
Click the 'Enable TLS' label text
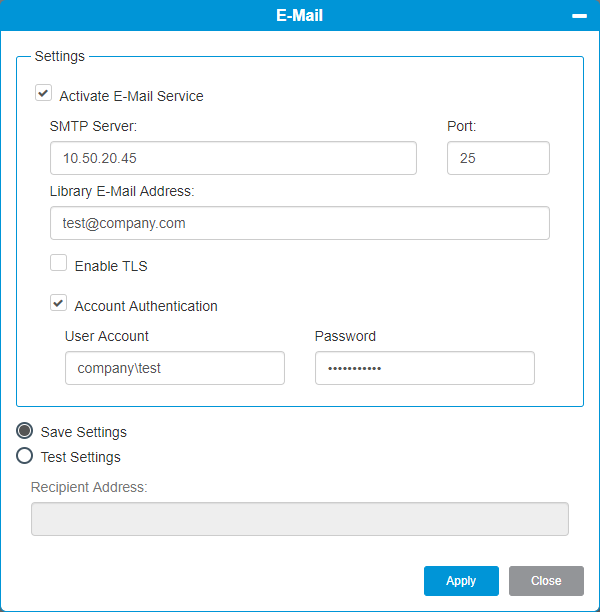tap(111, 266)
